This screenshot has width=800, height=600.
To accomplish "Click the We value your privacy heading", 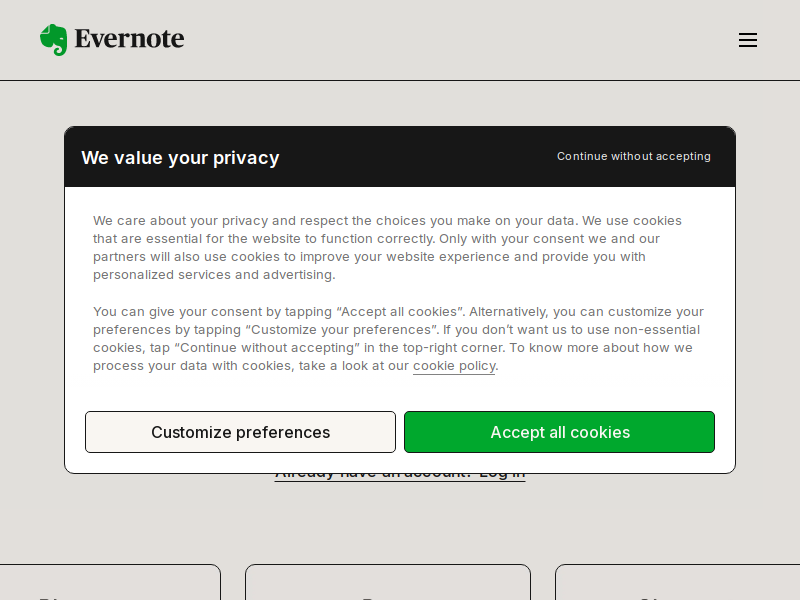I will click(x=180, y=158).
